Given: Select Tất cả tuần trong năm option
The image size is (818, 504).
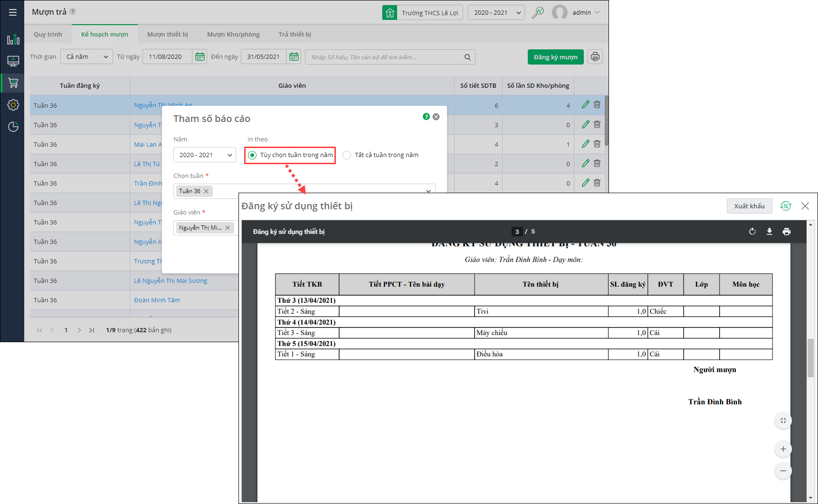Looking at the screenshot, I should pos(347,155).
